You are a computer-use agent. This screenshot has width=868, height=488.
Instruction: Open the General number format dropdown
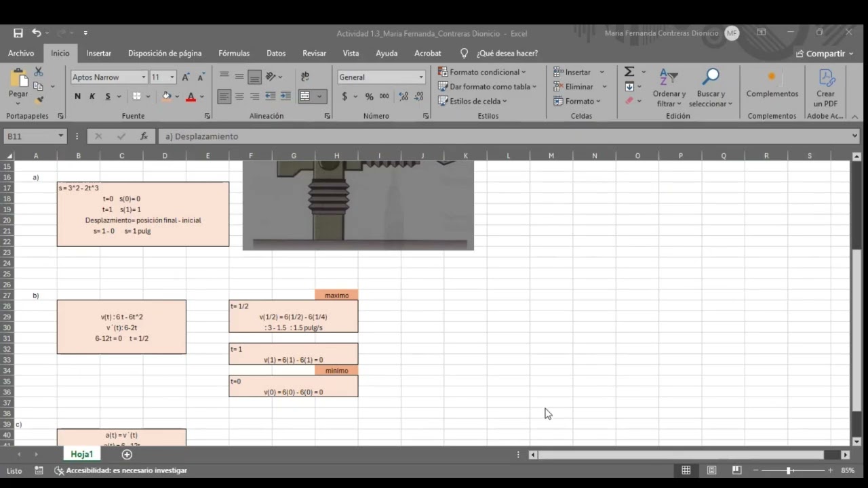[421, 77]
